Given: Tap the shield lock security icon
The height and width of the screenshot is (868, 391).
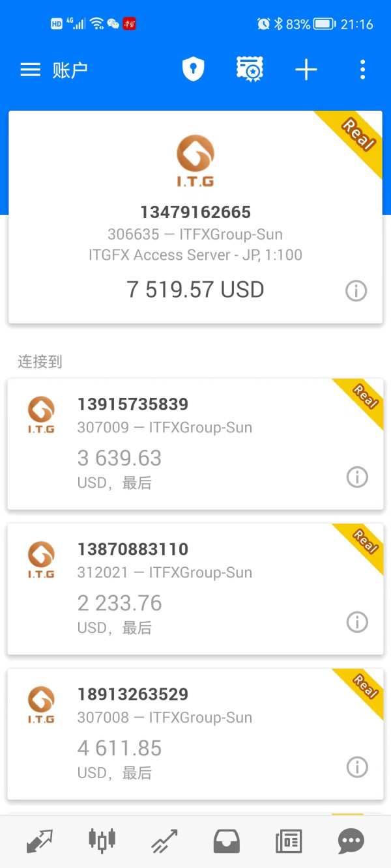Looking at the screenshot, I should click(193, 69).
